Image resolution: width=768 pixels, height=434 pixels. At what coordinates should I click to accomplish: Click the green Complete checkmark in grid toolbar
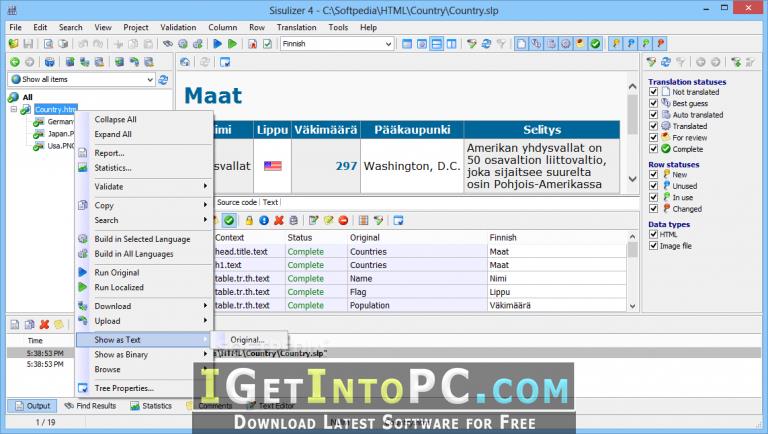click(229, 220)
